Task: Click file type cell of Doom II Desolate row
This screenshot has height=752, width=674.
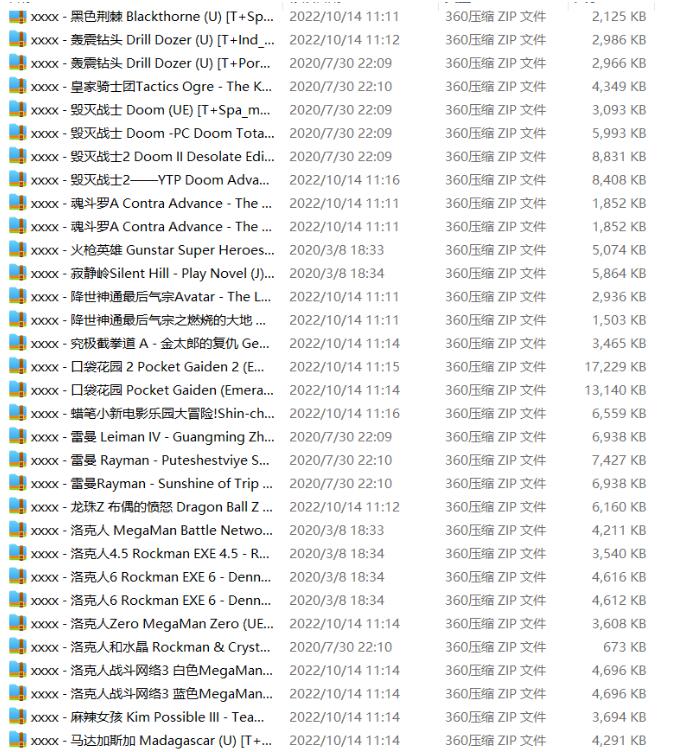Action: click(495, 156)
